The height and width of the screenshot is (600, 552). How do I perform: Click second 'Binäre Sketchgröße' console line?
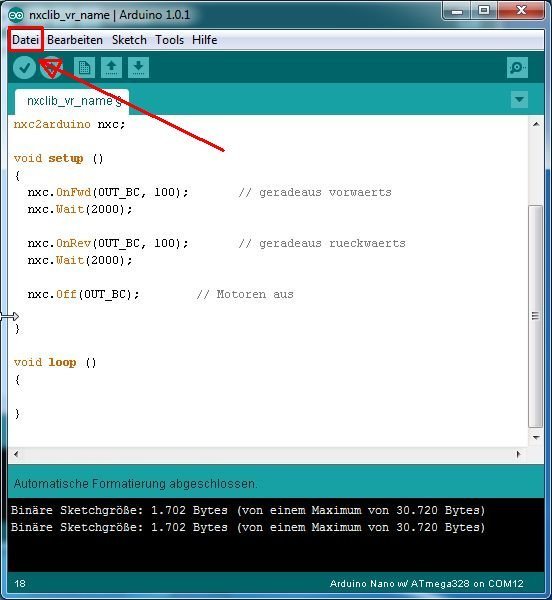(x=248, y=527)
